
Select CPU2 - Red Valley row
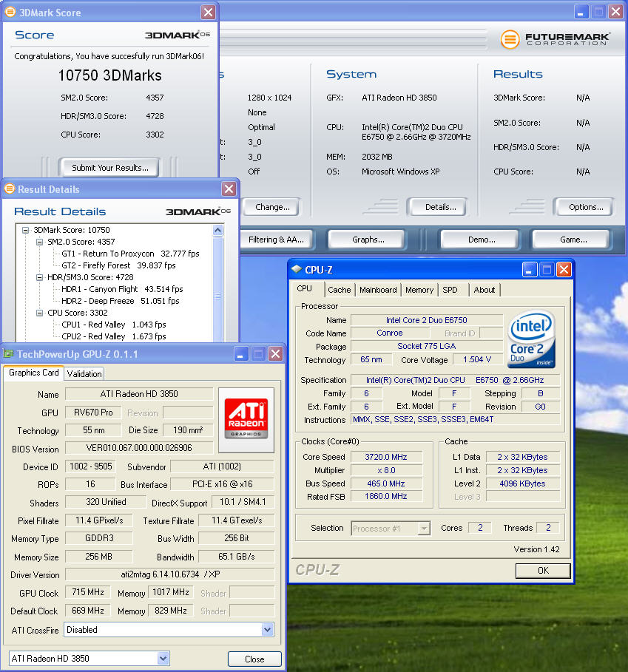point(114,336)
